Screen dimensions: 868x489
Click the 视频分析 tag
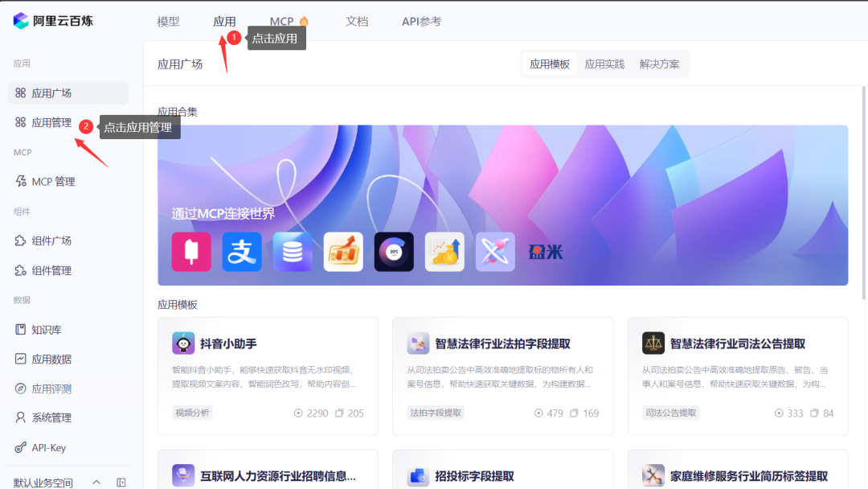192,413
